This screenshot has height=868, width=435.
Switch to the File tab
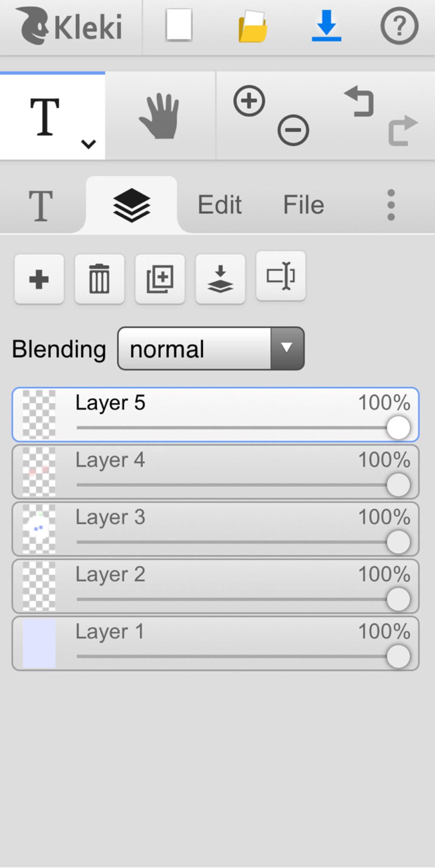[x=304, y=205]
